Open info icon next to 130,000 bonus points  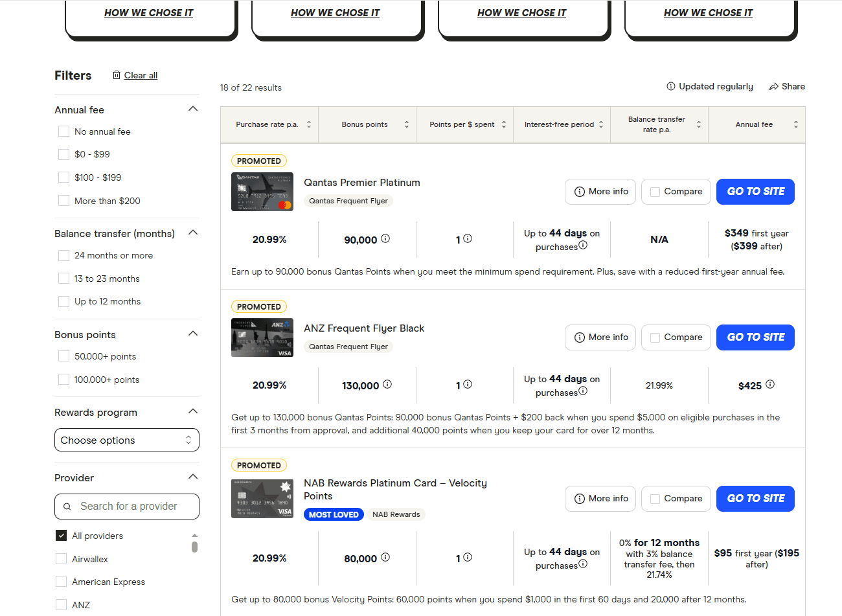coord(387,384)
